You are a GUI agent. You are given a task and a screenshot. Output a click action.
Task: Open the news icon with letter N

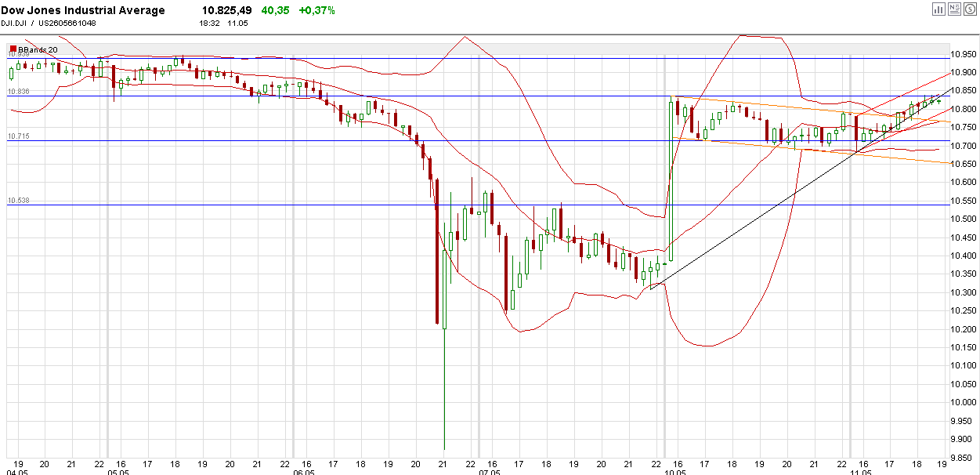(x=954, y=9)
